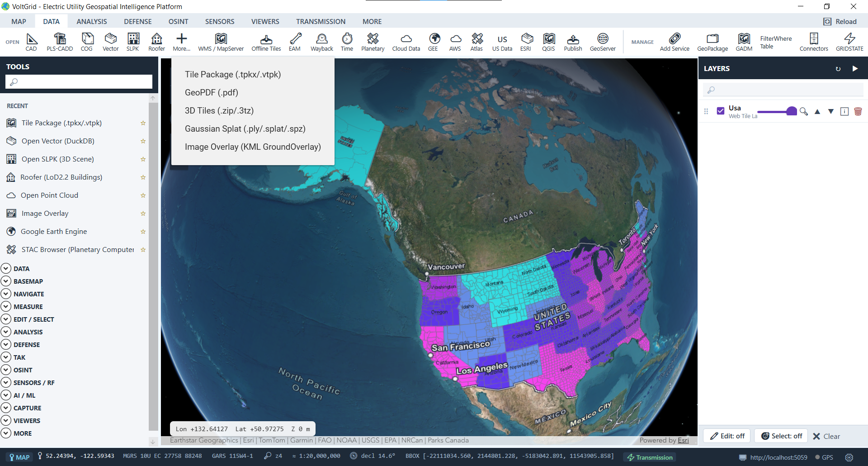
Task: Toggle visibility of the Usa layer
Action: tap(721, 111)
